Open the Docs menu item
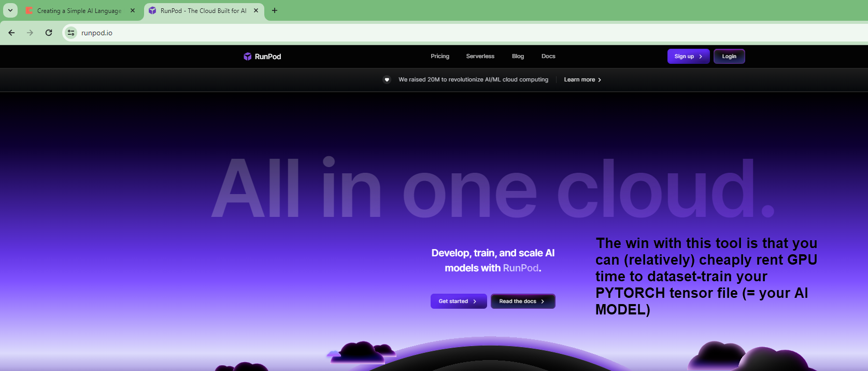Image resolution: width=868 pixels, height=371 pixels. [548, 56]
